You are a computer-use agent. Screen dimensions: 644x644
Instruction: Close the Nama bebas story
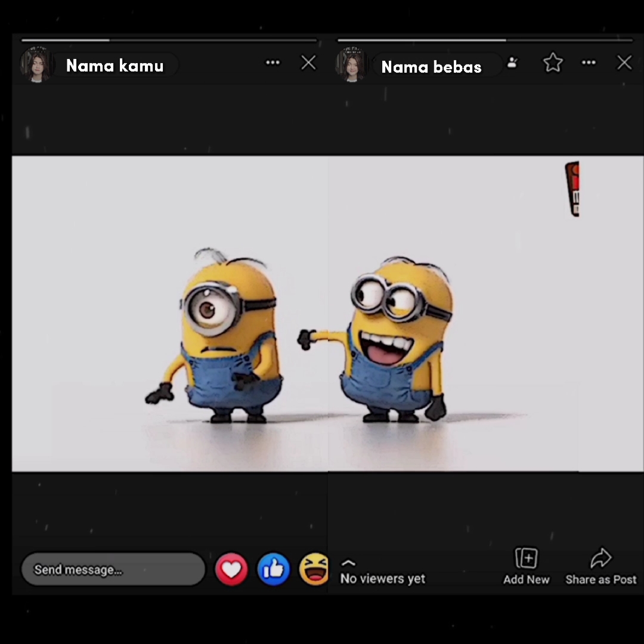(624, 63)
